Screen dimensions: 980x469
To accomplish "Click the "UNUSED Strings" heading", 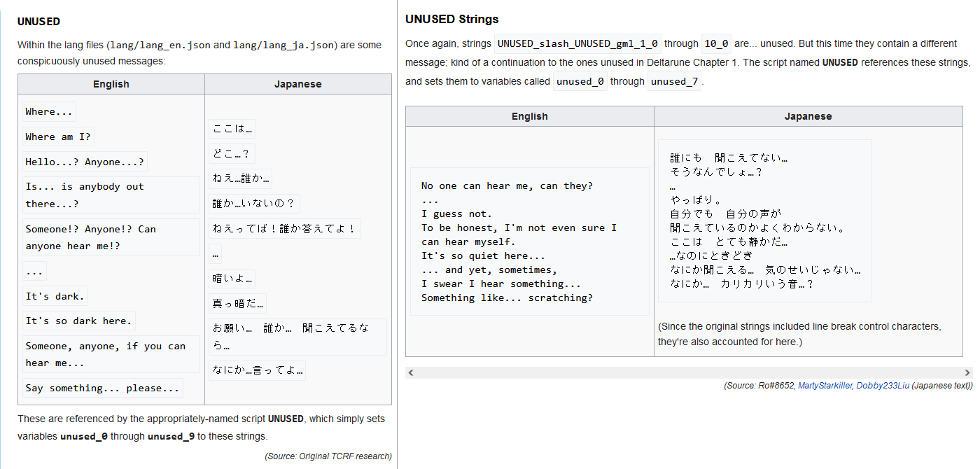I will point(452,19).
